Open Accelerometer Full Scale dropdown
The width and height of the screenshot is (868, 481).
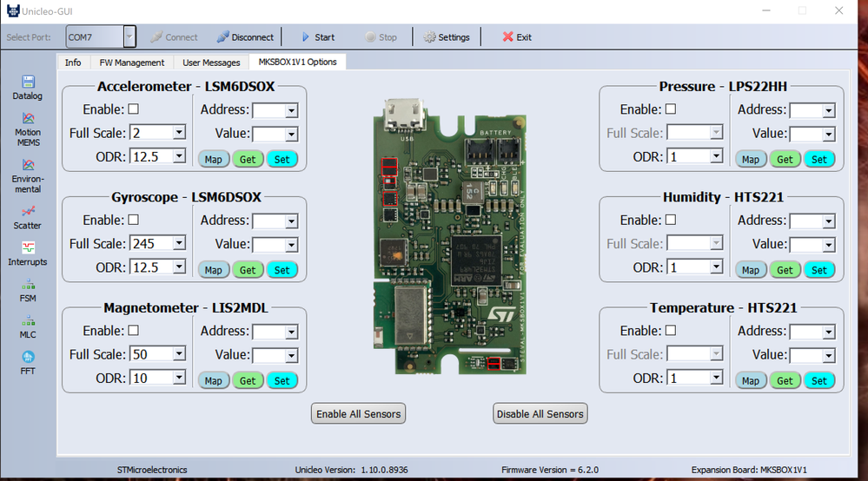point(179,133)
